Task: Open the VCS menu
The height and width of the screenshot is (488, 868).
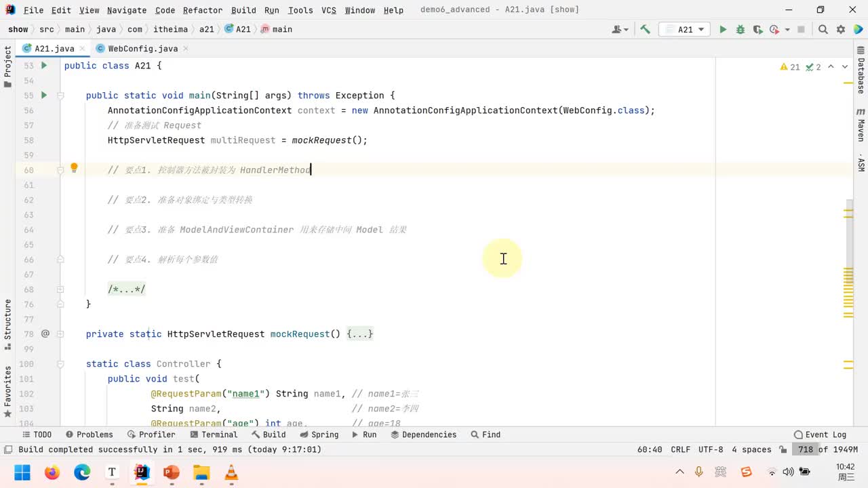Action: coord(328,10)
